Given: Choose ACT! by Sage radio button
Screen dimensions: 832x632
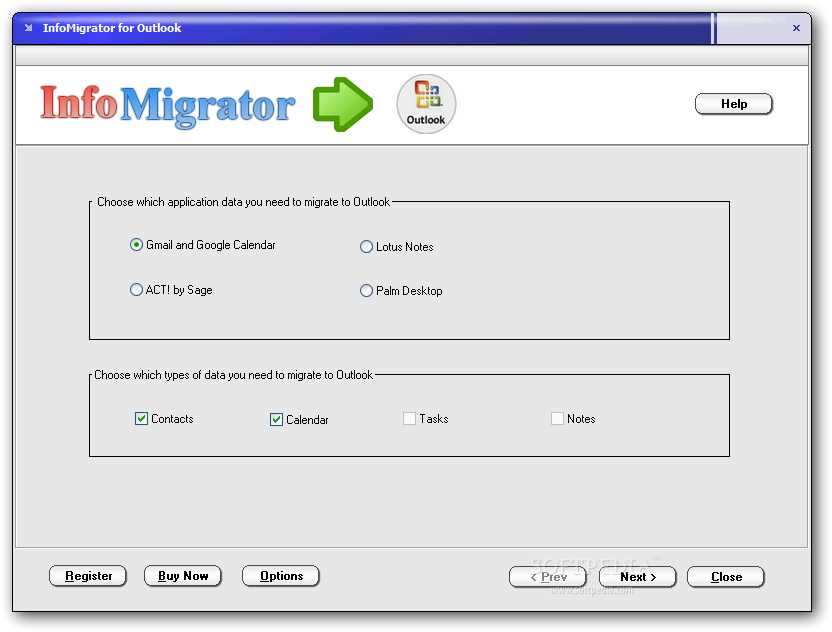Looking at the screenshot, I should pyautogui.click(x=136, y=290).
